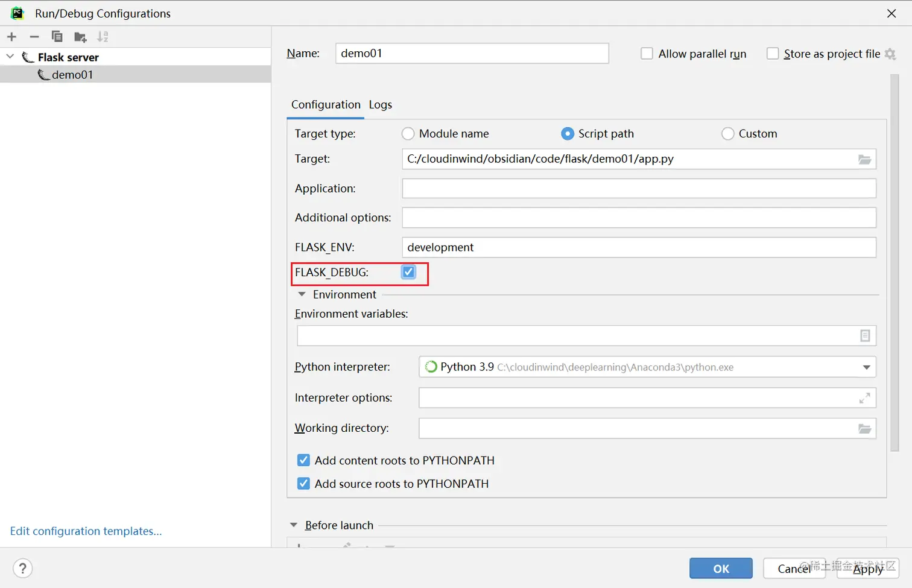Switch to the Logs tab
Viewport: 912px width, 588px height.
(x=381, y=105)
